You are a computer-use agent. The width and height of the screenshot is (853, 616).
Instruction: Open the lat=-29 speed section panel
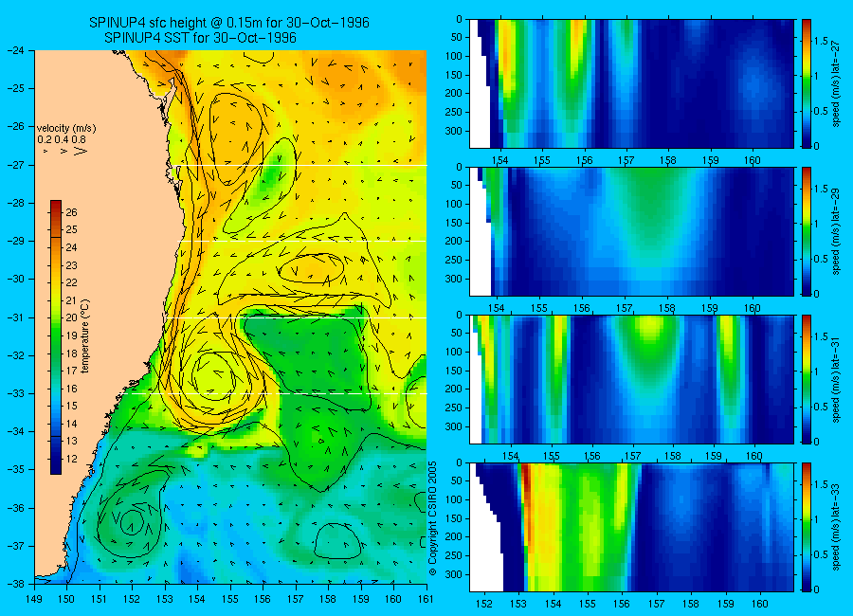631,232
